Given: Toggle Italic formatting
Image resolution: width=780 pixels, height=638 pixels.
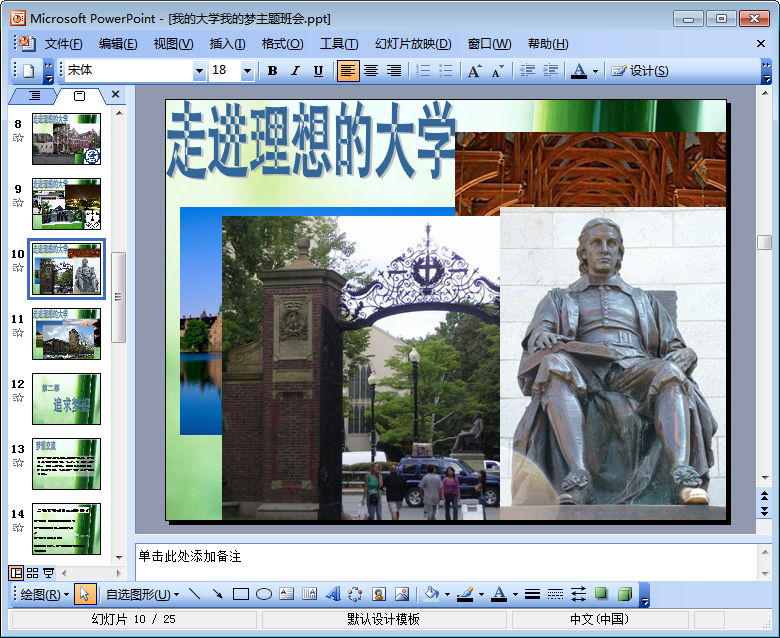Looking at the screenshot, I should pyautogui.click(x=295, y=71).
